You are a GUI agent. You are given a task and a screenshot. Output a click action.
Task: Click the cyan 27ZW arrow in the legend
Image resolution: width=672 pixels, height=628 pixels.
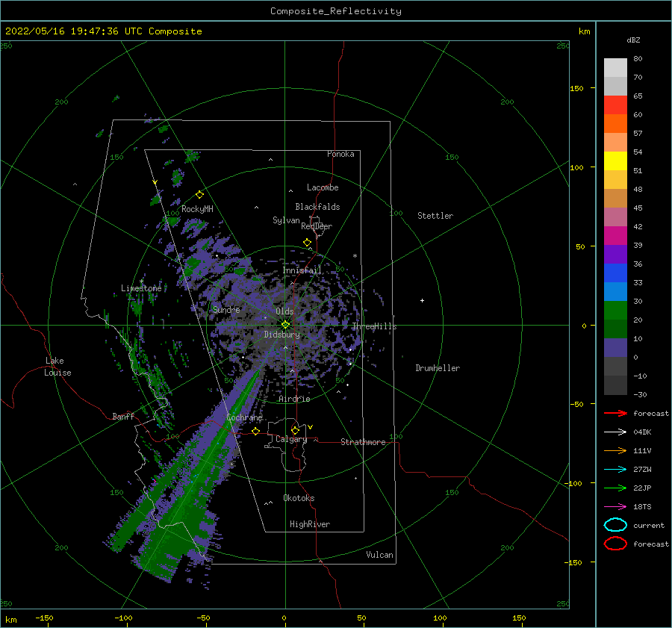coord(615,470)
